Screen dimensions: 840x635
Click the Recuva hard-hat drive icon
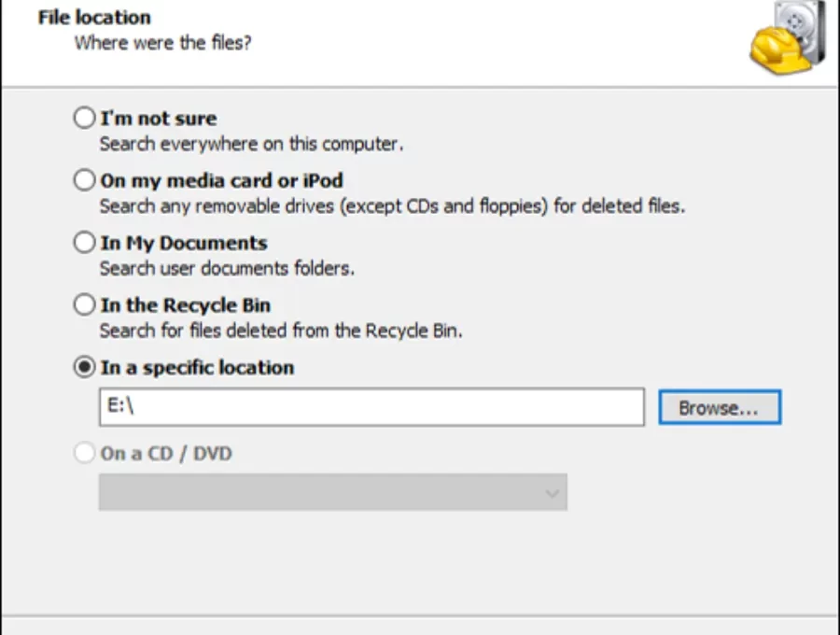788,36
